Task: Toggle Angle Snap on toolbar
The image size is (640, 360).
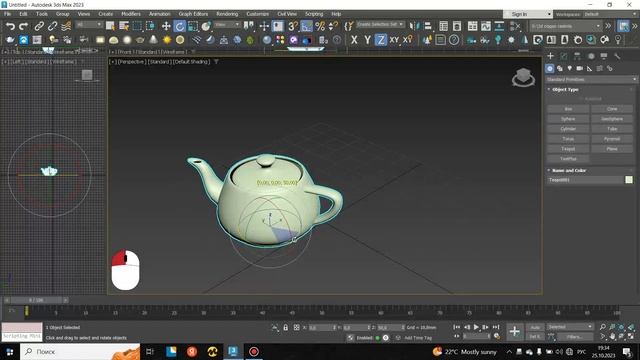Action: point(306,26)
